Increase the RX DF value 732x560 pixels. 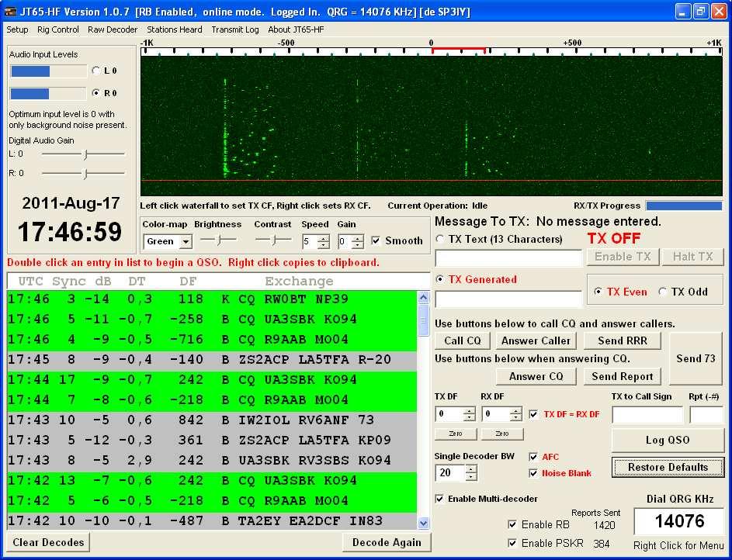click(x=516, y=411)
